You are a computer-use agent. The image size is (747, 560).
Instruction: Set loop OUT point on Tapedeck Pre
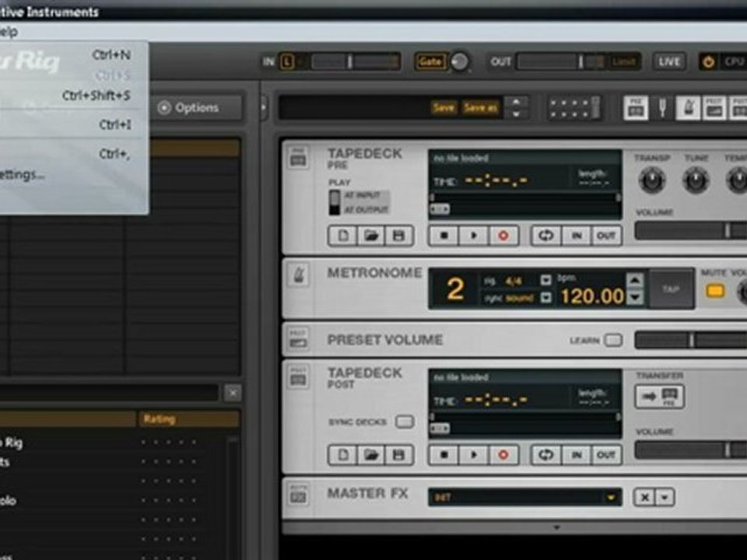606,236
